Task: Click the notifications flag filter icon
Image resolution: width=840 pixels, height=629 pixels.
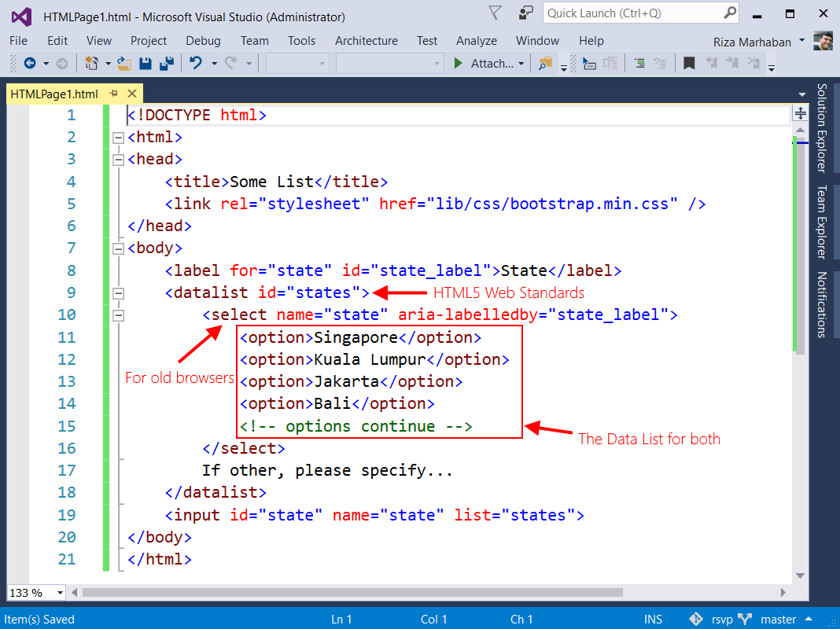Action: click(495, 13)
